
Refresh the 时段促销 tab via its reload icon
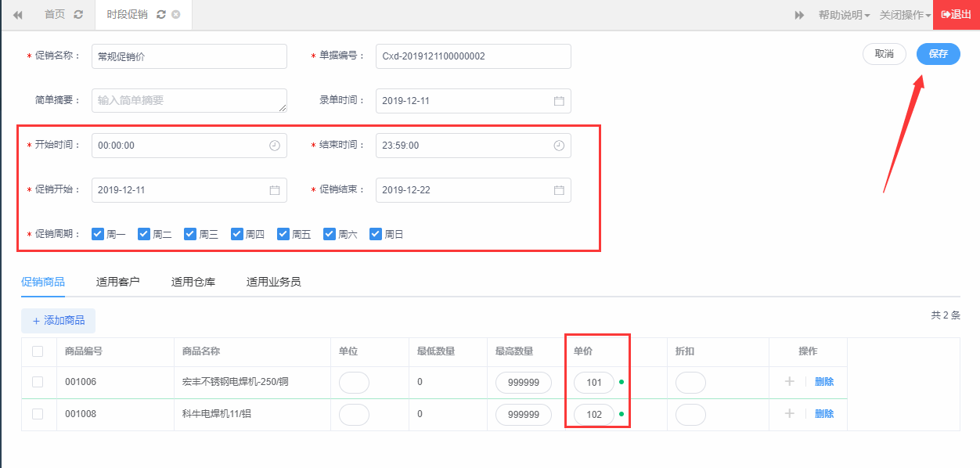161,15
